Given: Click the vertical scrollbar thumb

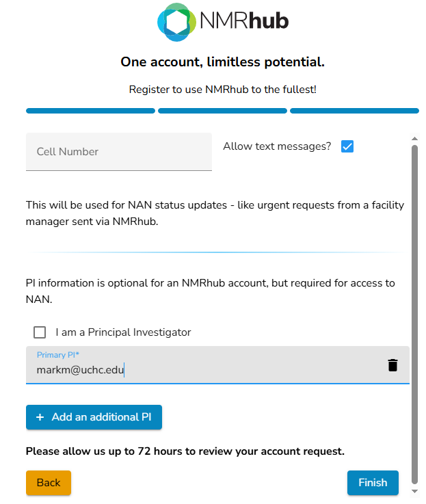Looking at the screenshot, I should coord(414,308).
